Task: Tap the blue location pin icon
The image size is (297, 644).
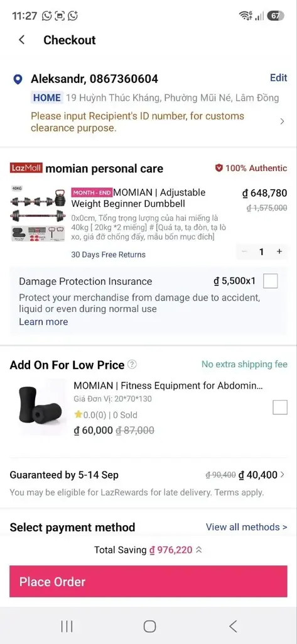Action: [x=18, y=79]
